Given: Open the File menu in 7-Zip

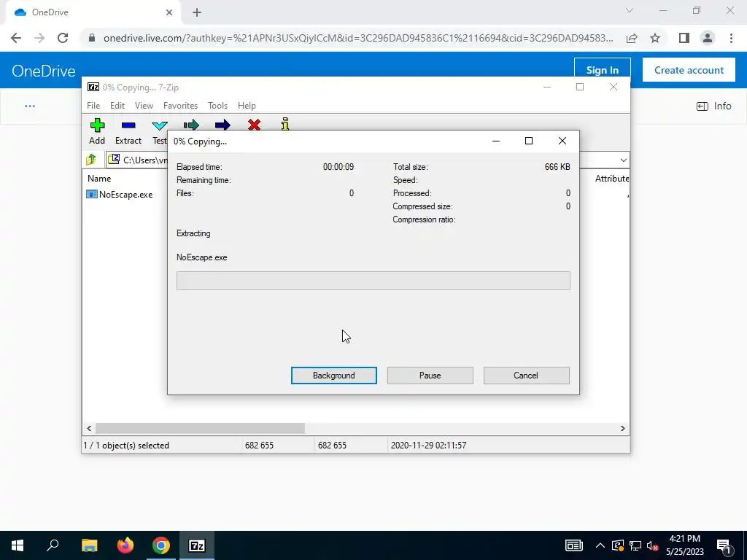Looking at the screenshot, I should coord(93,106).
